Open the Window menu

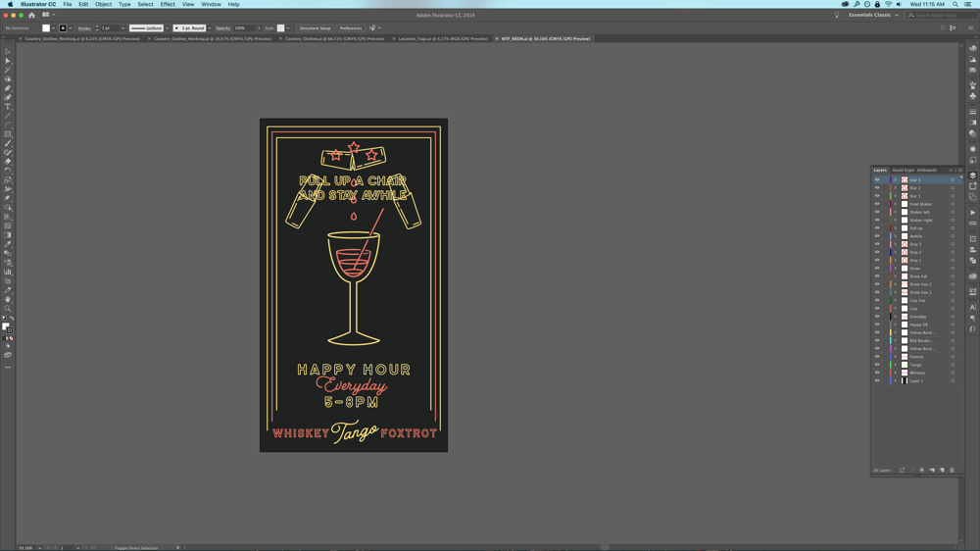click(211, 4)
